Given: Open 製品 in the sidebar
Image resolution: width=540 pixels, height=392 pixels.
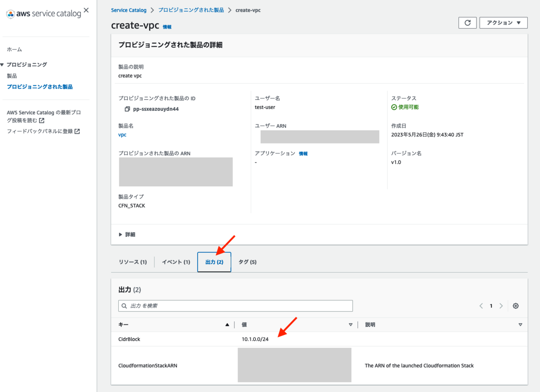Looking at the screenshot, I should 12,76.
